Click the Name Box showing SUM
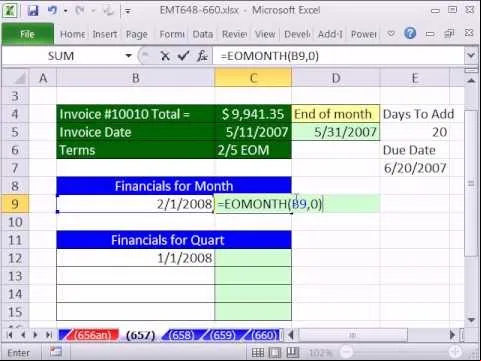 click(62, 56)
